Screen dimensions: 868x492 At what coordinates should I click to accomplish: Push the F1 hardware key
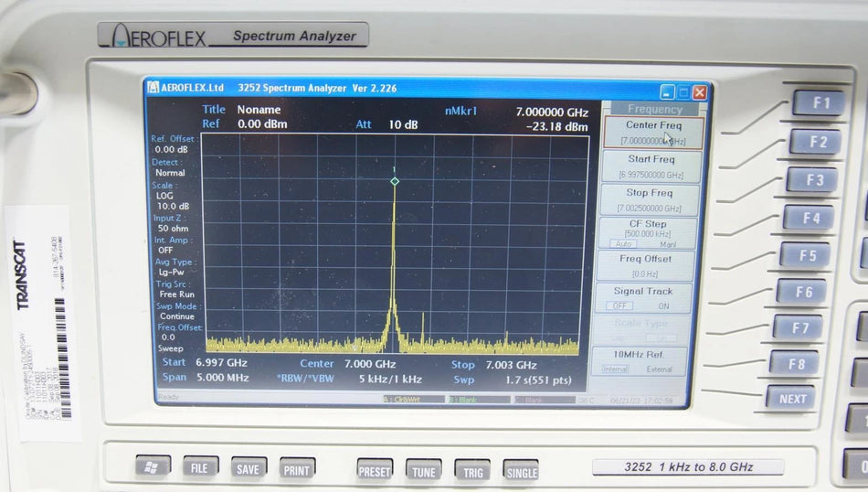(x=820, y=103)
